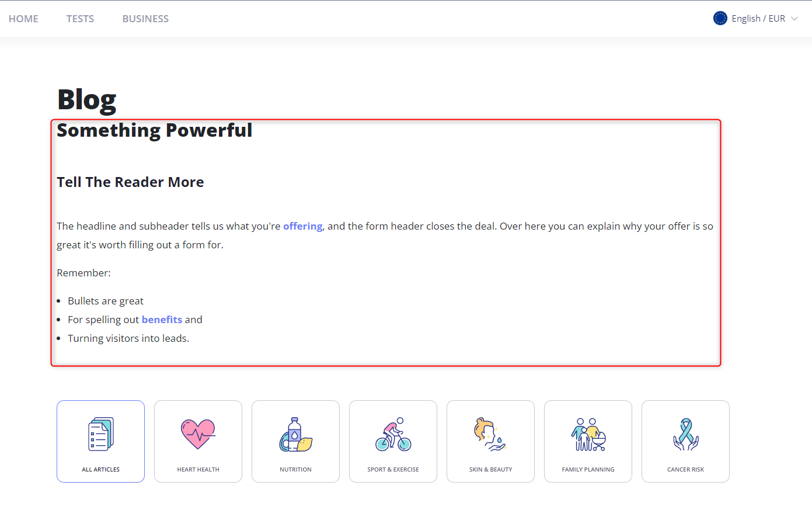Open the TESTS menu item
This screenshot has height=506, width=812.
click(80, 18)
